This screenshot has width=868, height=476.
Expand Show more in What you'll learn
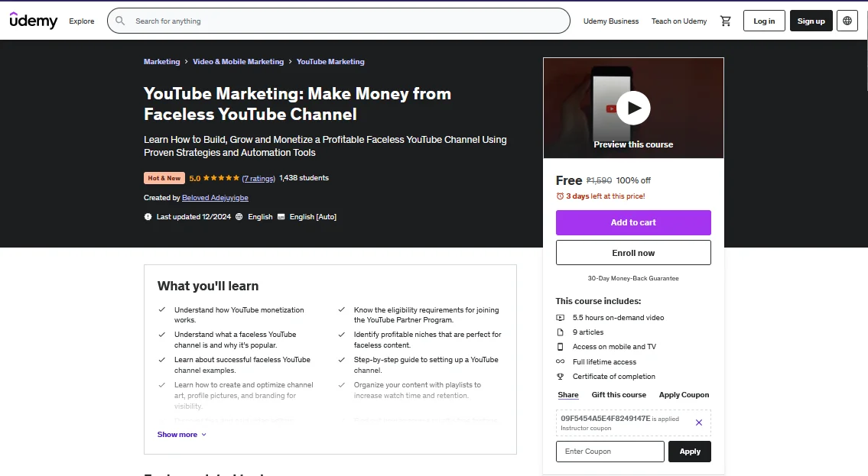(182, 435)
